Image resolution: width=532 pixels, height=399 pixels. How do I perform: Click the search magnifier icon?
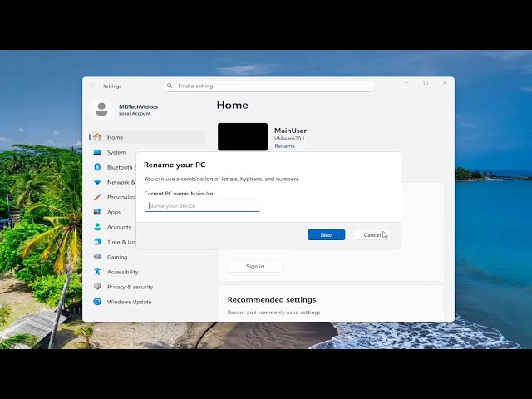[x=170, y=86]
